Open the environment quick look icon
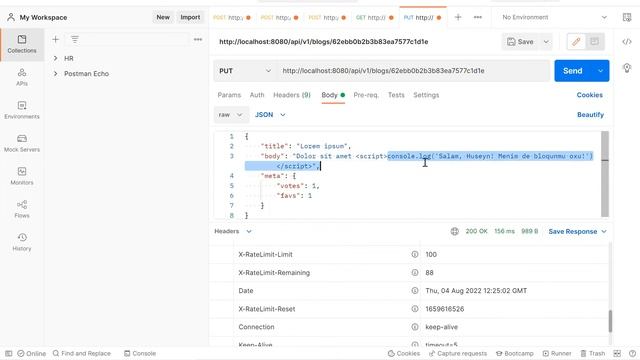Image resolution: width=640 pixels, height=360 pixels. click(627, 17)
